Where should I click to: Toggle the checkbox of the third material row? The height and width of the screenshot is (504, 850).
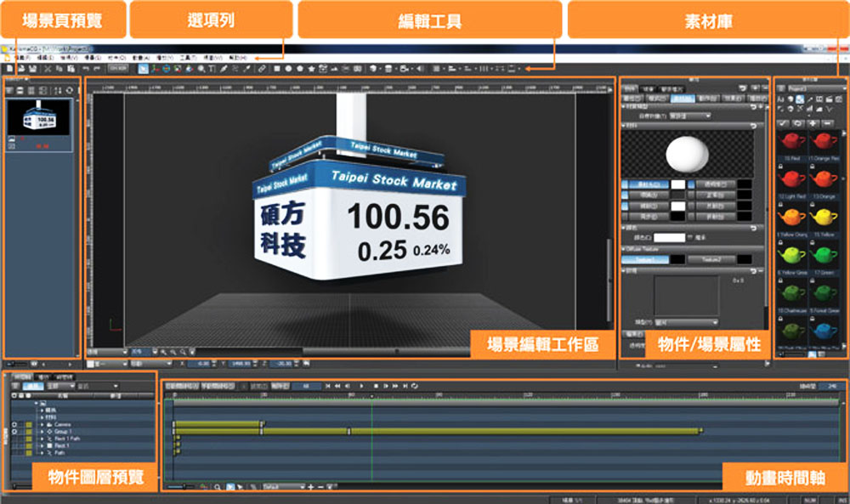coord(625,206)
